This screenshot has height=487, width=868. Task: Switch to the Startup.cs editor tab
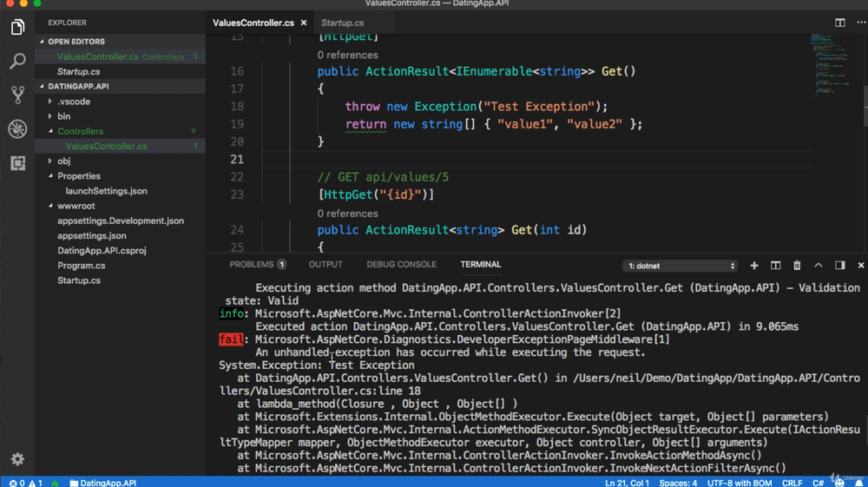pos(343,23)
